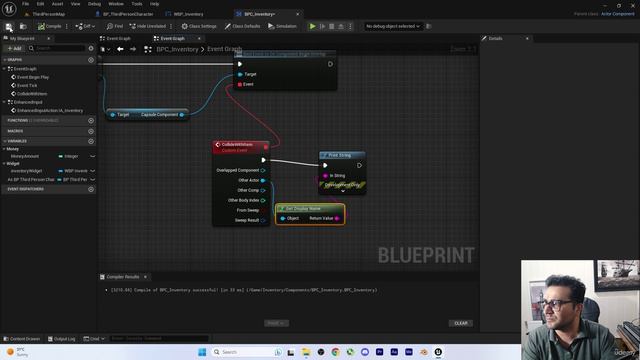Click the Eject button
Screen dimensions: 640x360
pos(341,27)
